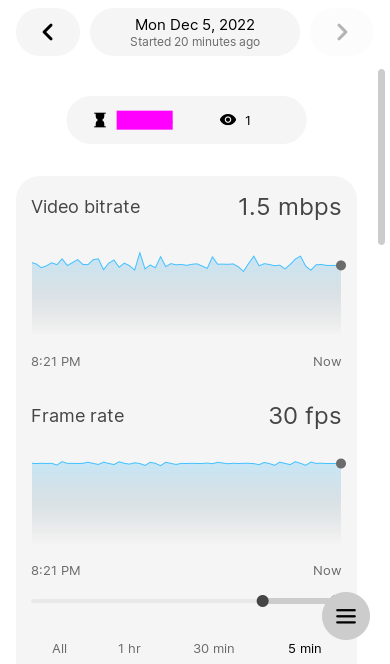Select the 1 hr time range
Image resolution: width=390 pixels, height=664 pixels.
pos(129,648)
